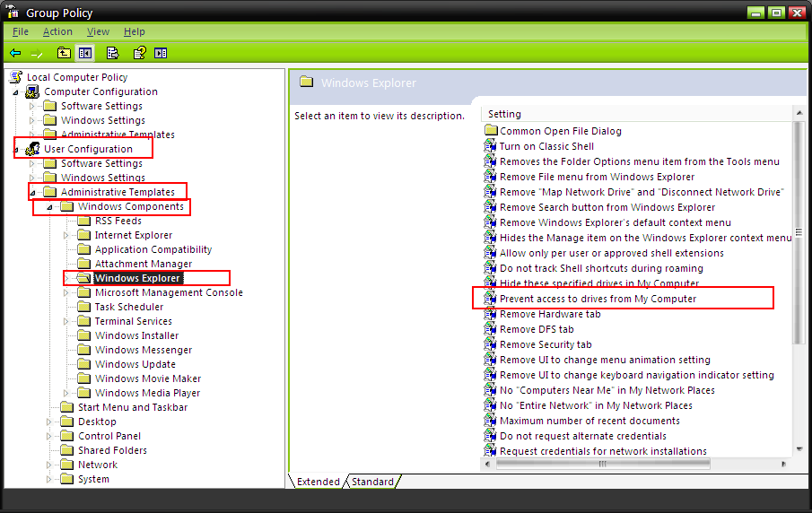This screenshot has height=513, width=812.
Task: Open the File menu
Action: click(x=21, y=31)
